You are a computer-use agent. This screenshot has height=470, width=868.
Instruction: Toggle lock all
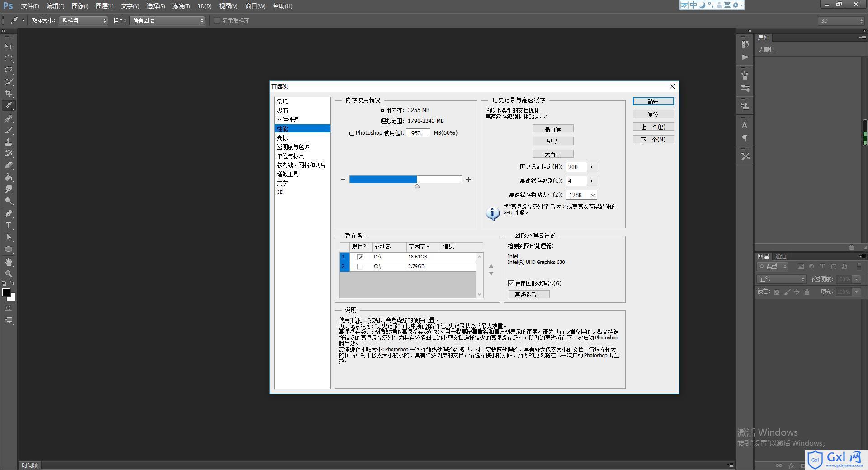807,292
